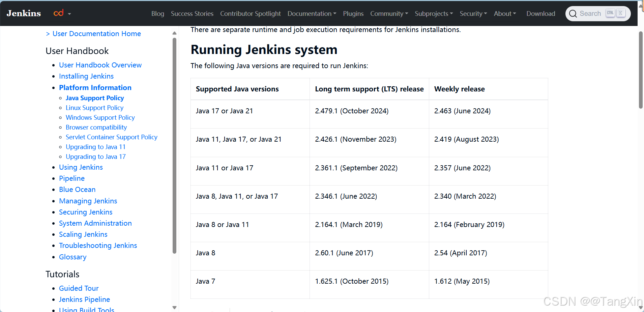The height and width of the screenshot is (312, 644).
Task: Select Java Support Policy in the sidebar
Action: point(95,98)
